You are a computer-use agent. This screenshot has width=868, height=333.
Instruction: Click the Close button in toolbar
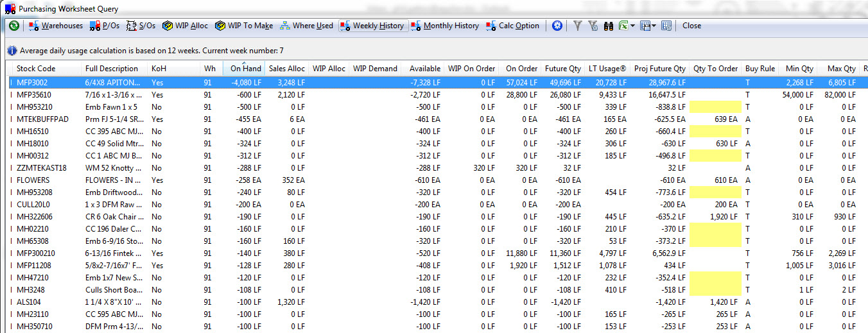pyautogui.click(x=691, y=26)
